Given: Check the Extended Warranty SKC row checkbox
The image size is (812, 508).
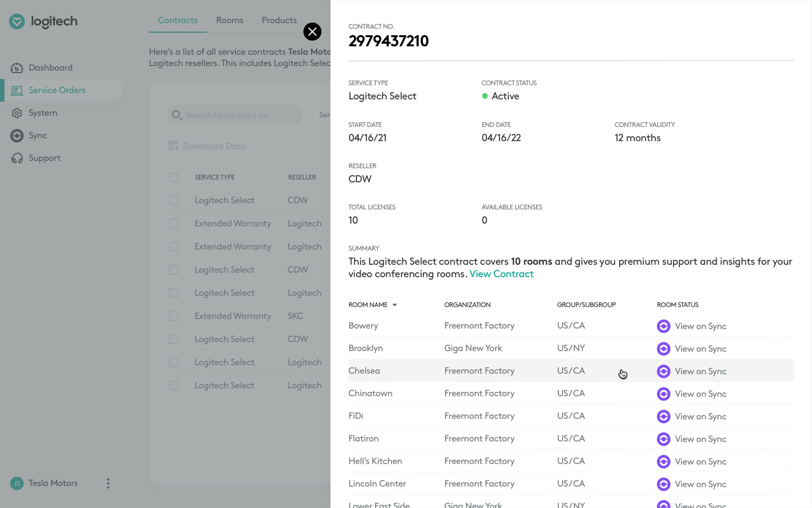Looking at the screenshot, I should click(174, 316).
